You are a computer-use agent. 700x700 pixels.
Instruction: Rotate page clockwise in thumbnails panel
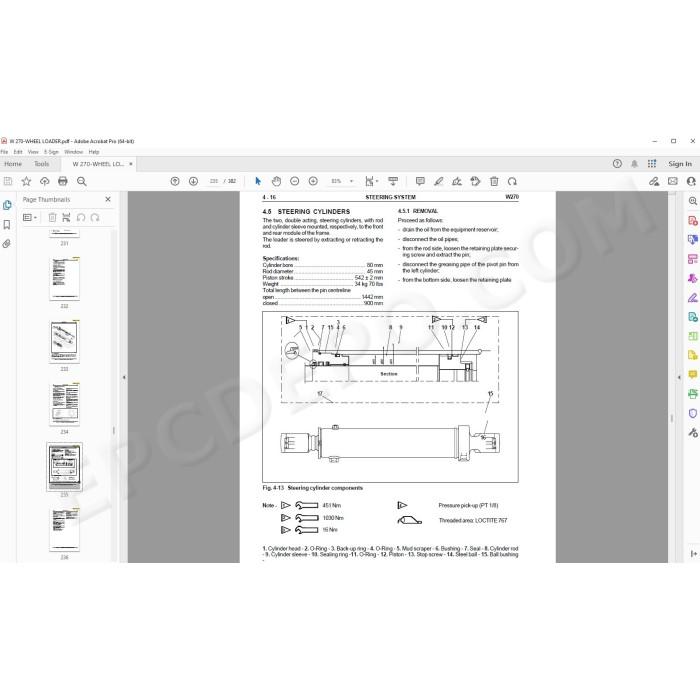95,217
